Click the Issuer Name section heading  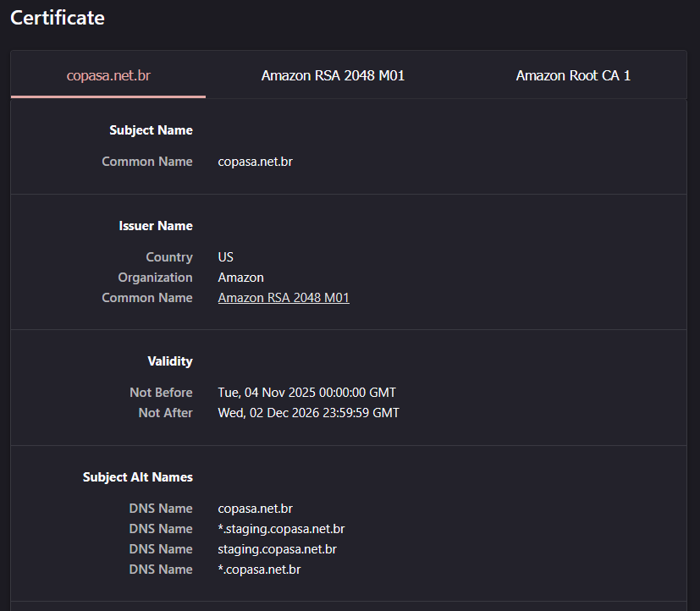click(x=156, y=226)
